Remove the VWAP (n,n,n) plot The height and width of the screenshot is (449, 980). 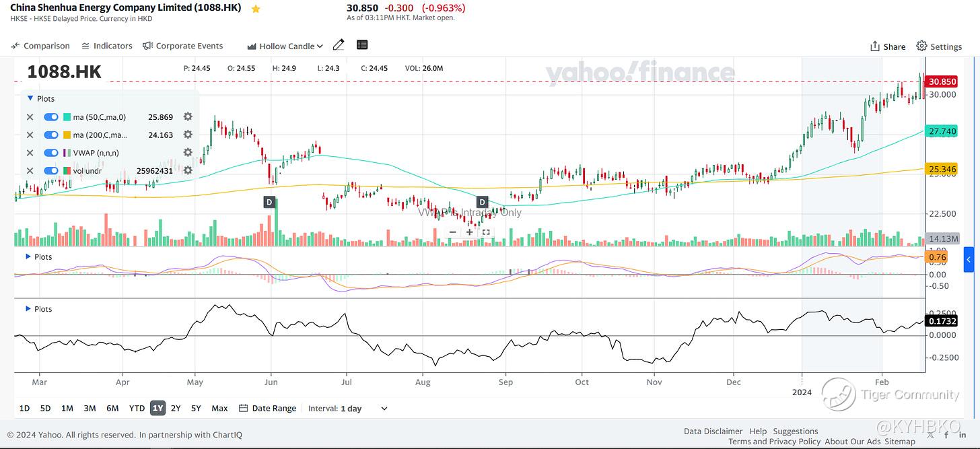click(30, 153)
